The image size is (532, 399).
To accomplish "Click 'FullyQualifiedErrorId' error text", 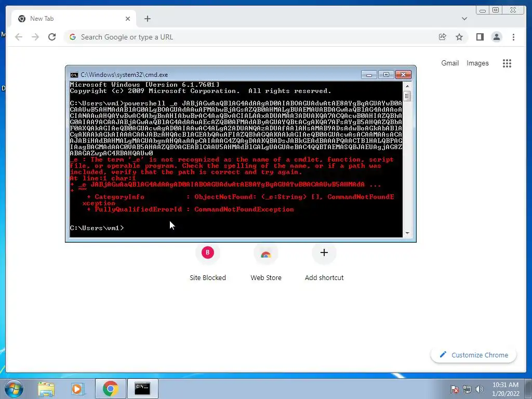I will (138, 209).
